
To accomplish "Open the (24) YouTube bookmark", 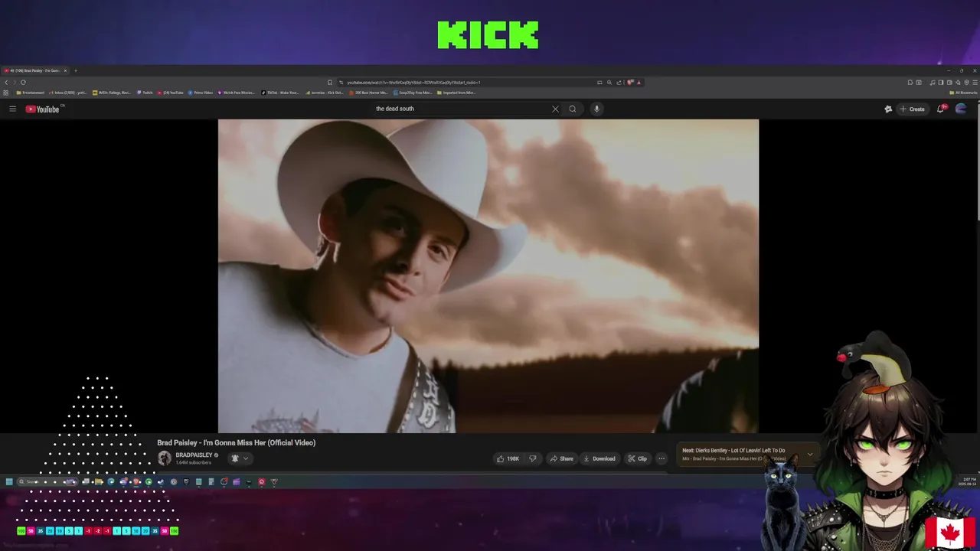I will 170,93.
